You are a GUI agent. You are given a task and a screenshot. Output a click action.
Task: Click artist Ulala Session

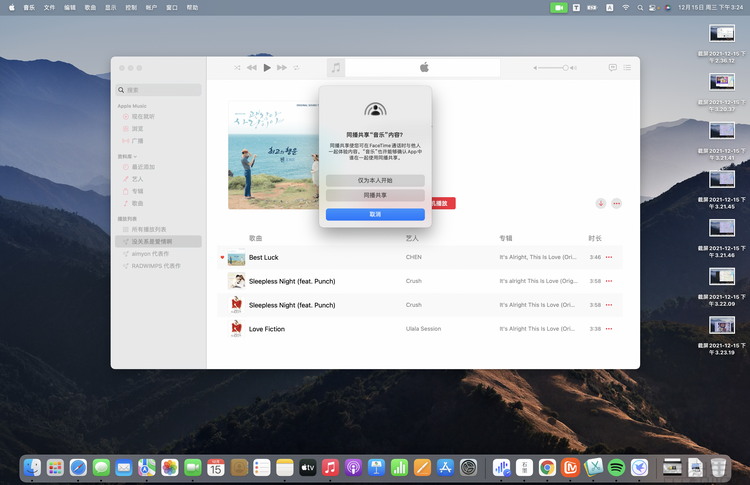423,329
